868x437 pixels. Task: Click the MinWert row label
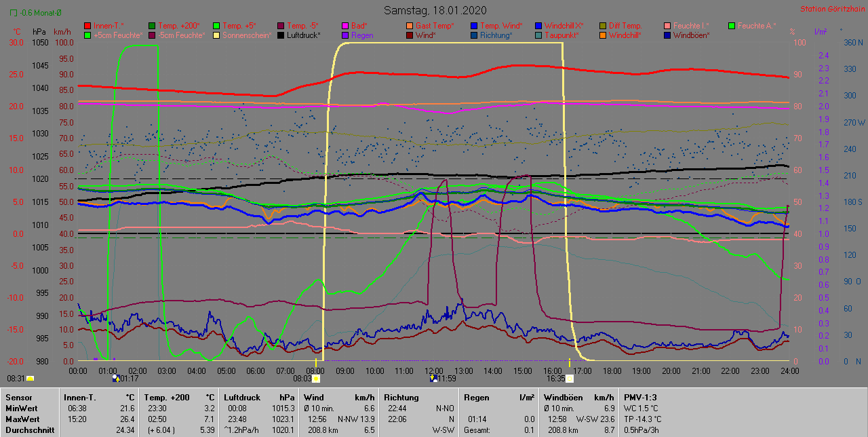[20, 408]
